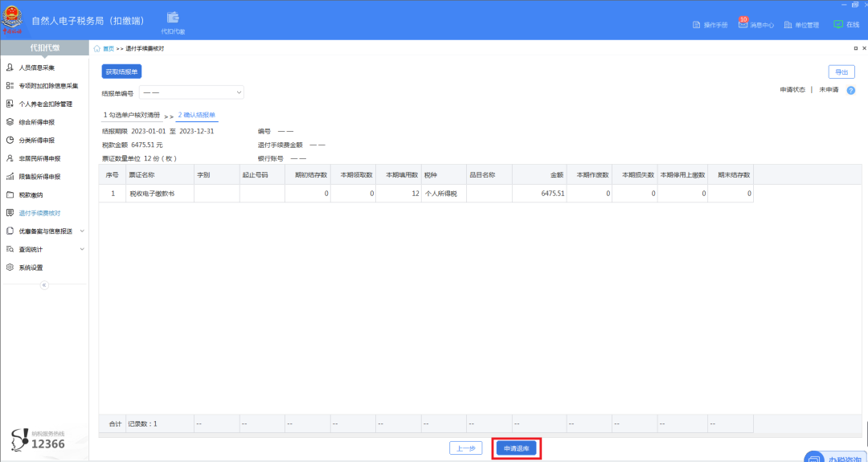Click the 期末结存数 column header
Viewport: 868px width, 462px height.
click(731, 174)
